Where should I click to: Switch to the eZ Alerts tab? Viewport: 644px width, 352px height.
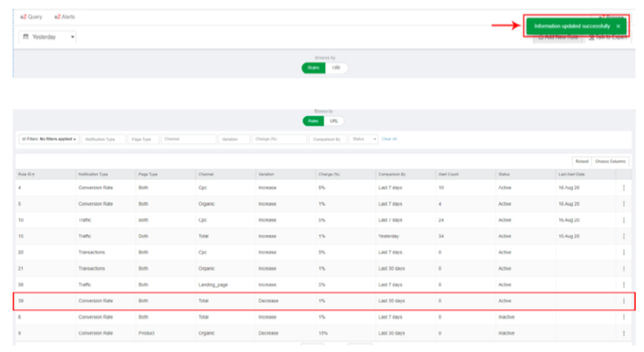[x=64, y=17]
